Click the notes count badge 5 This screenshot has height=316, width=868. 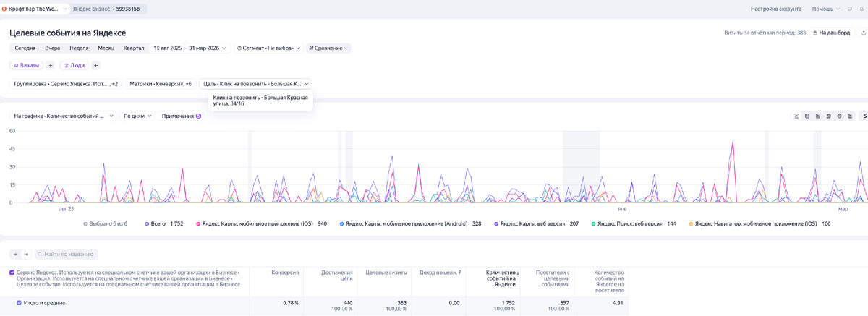(x=198, y=116)
